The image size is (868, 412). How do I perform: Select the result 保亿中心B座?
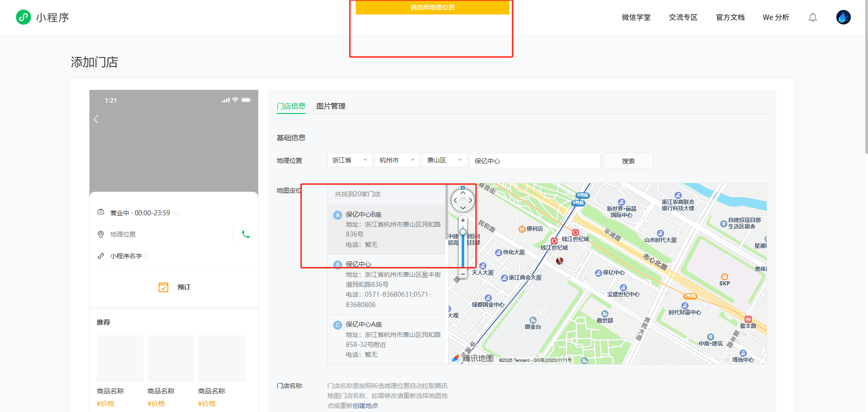click(x=387, y=230)
